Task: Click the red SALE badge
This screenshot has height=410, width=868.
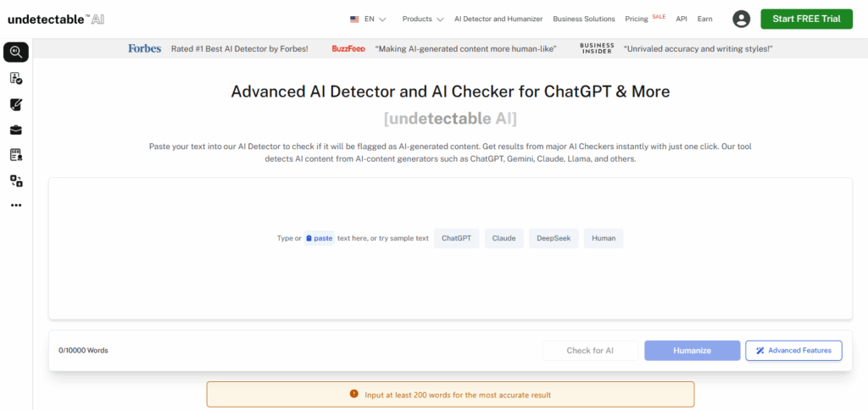Action: click(659, 17)
